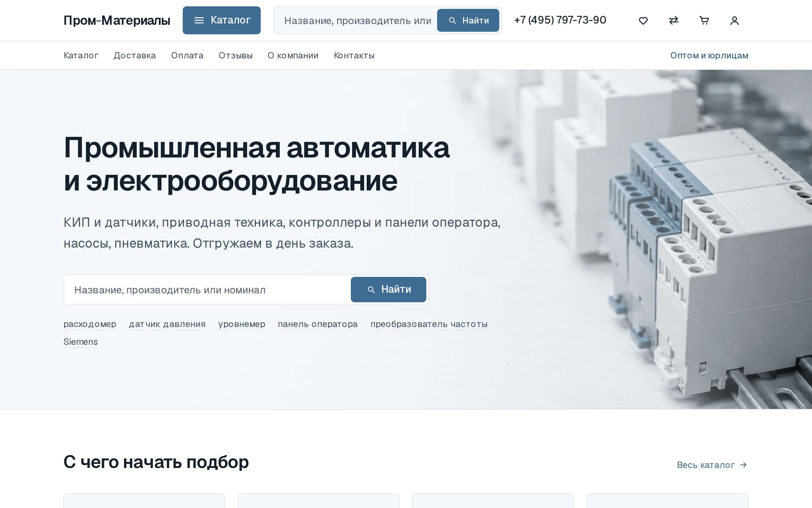Open the Оплата navigation link
Viewport: 812px width, 508px height.
[x=187, y=56]
